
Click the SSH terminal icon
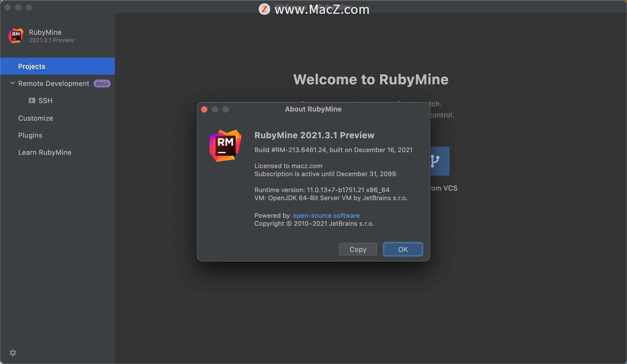coord(32,100)
